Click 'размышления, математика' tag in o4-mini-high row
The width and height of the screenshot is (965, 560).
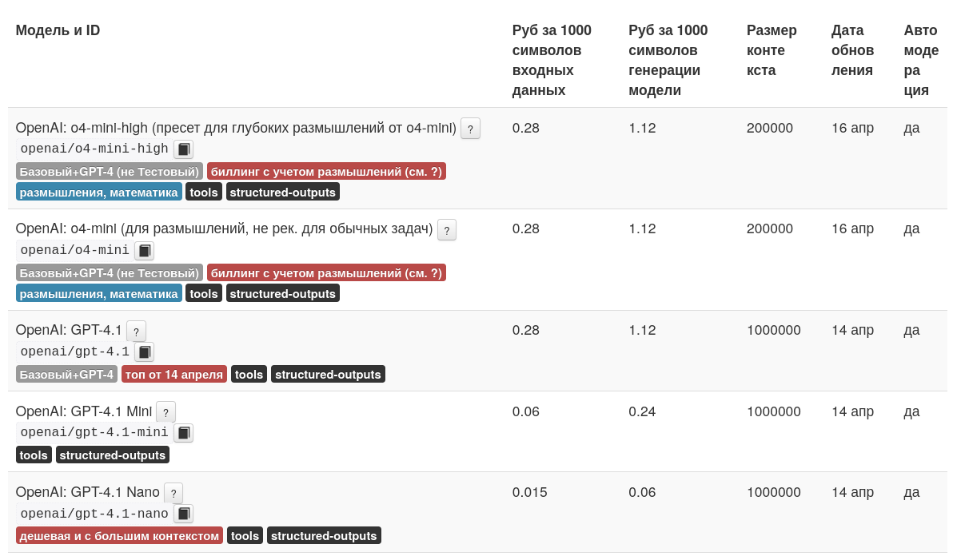click(99, 192)
